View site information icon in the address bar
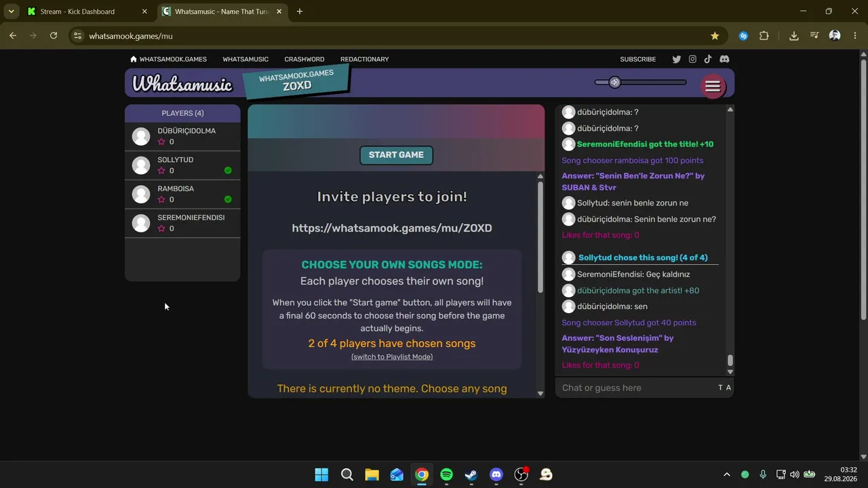The image size is (868, 488). (77, 36)
